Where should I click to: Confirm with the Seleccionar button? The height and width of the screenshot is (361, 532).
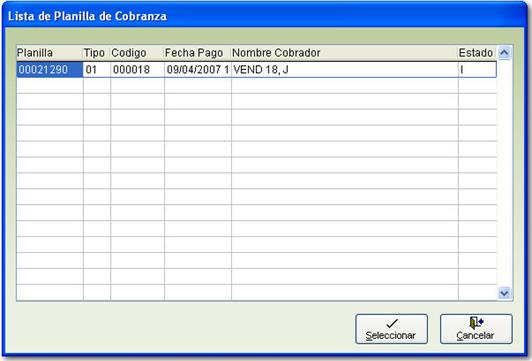pyautogui.click(x=392, y=329)
